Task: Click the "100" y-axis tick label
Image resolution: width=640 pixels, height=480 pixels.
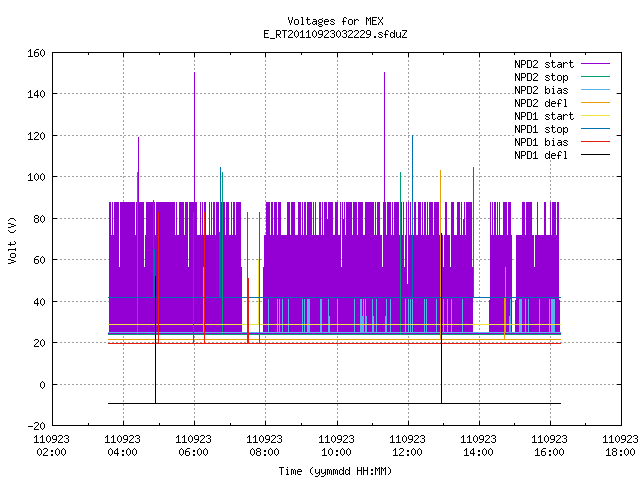Action: [36, 177]
